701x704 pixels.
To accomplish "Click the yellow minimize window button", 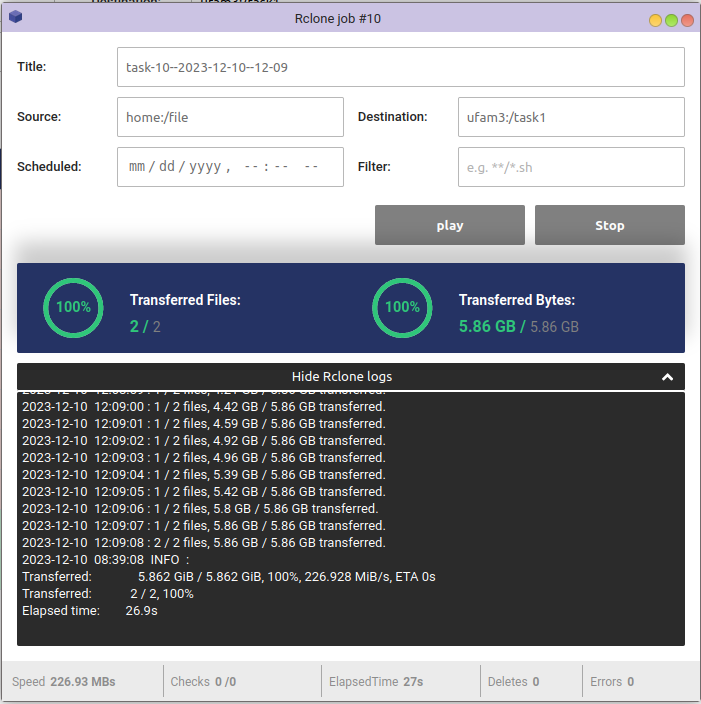I will coord(655,20).
